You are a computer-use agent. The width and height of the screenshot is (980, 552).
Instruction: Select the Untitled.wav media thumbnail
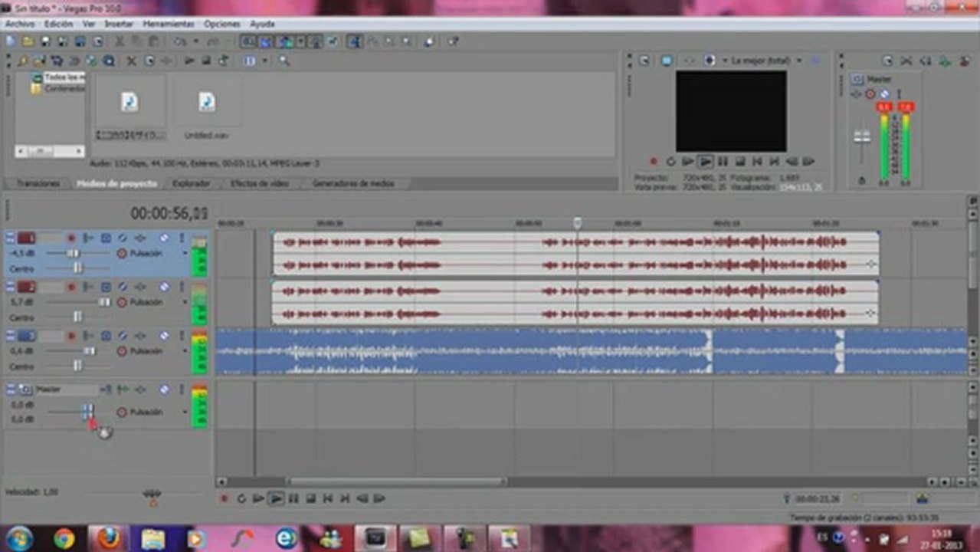[207, 109]
